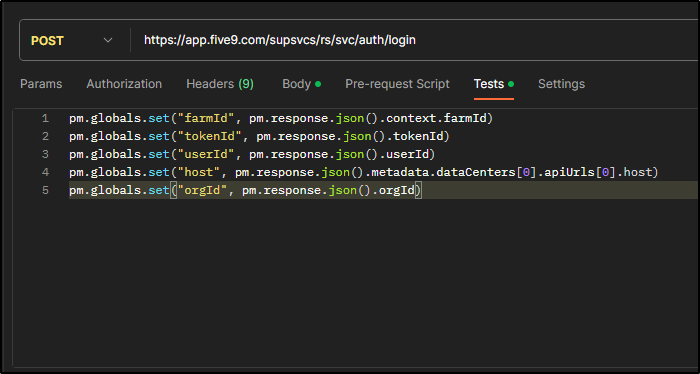Image resolution: width=700 pixels, height=374 pixels.
Task: Click line number 2 in the gutter
Action: [x=45, y=137]
